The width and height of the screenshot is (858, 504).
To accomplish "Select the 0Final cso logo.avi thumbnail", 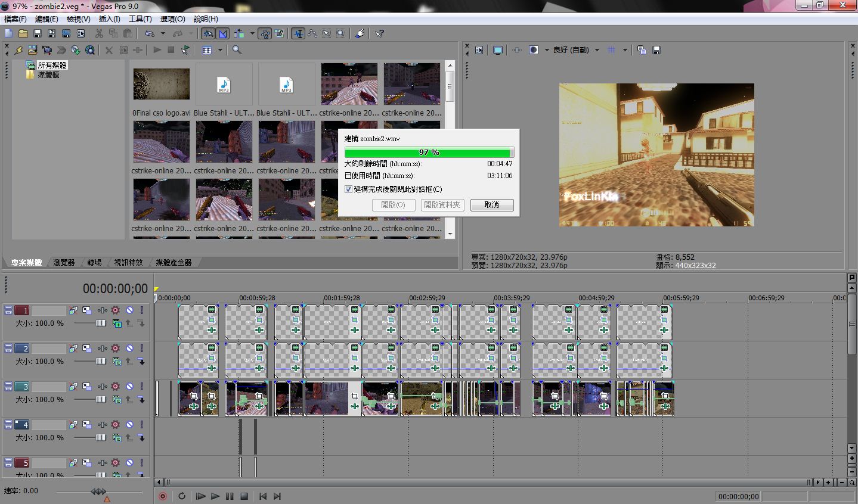I will 162,84.
